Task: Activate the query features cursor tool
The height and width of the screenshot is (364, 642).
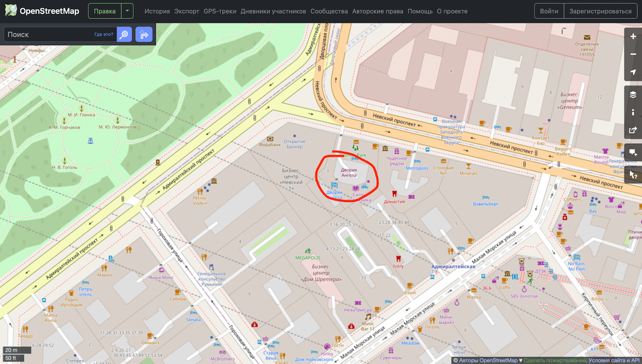Action: click(633, 175)
